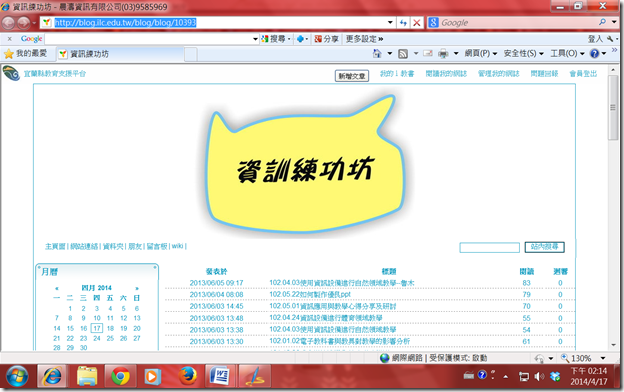Launch Firefox from the taskbar
The height and width of the screenshot is (392, 624).
pos(187,376)
